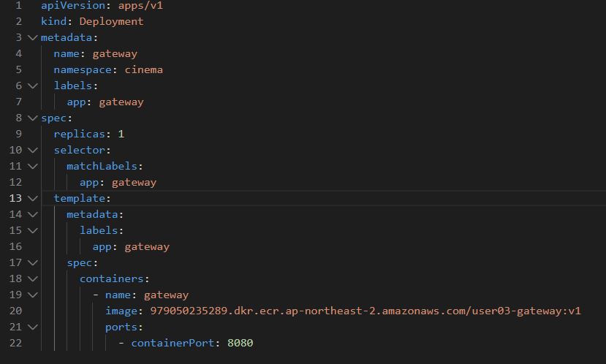The height and width of the screenshot is (364, 606).
Task: Click the namespace key
Action: (x=83, y=70)
